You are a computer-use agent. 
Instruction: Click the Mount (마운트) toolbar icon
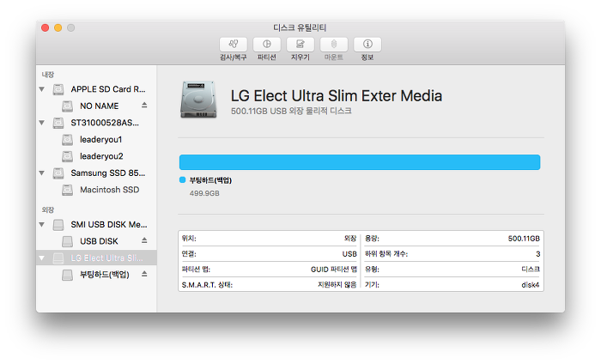pos(334,45)
